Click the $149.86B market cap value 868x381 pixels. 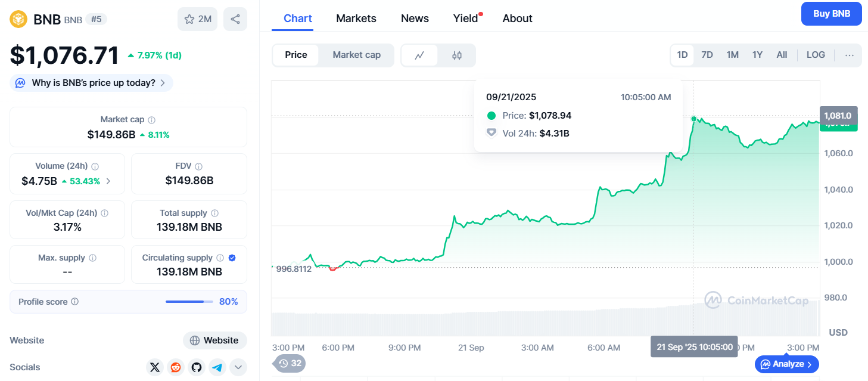(x=111, y=135)
